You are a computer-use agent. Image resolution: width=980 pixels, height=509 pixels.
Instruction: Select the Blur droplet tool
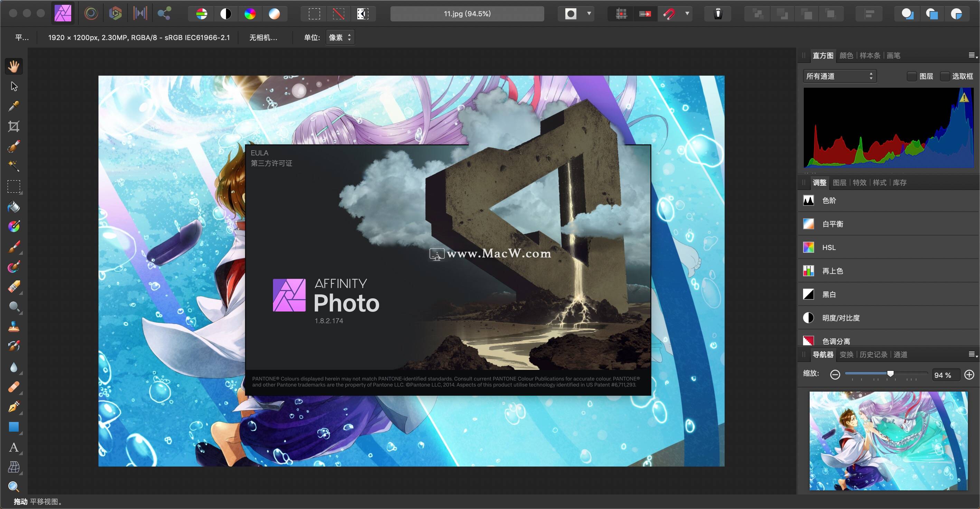click(x=14, y=367)
